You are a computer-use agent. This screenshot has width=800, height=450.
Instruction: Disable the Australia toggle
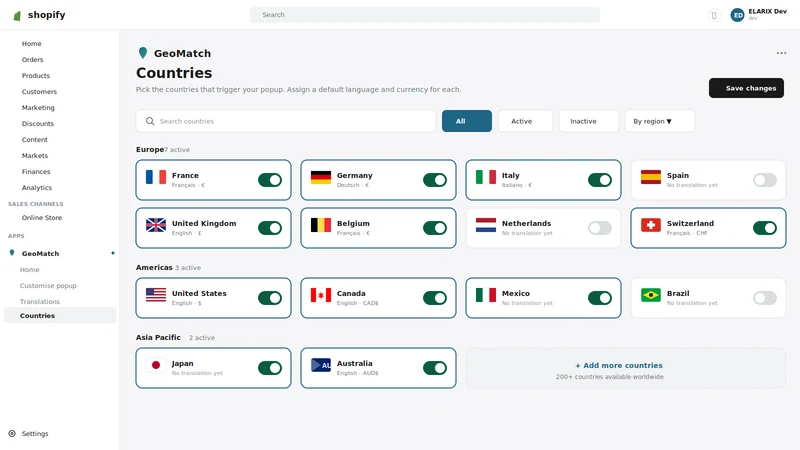435,368
